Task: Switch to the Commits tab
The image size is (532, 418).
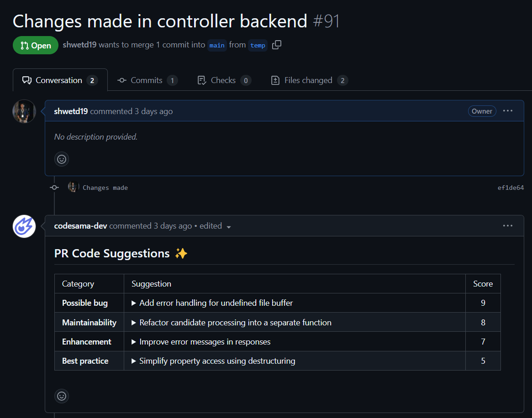Action: point(147,80)
